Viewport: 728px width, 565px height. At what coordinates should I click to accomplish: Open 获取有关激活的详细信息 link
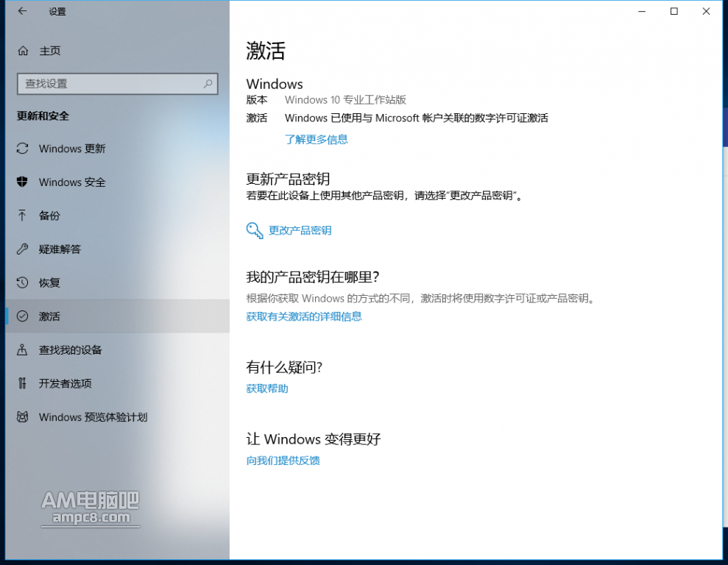coord(304,316)
